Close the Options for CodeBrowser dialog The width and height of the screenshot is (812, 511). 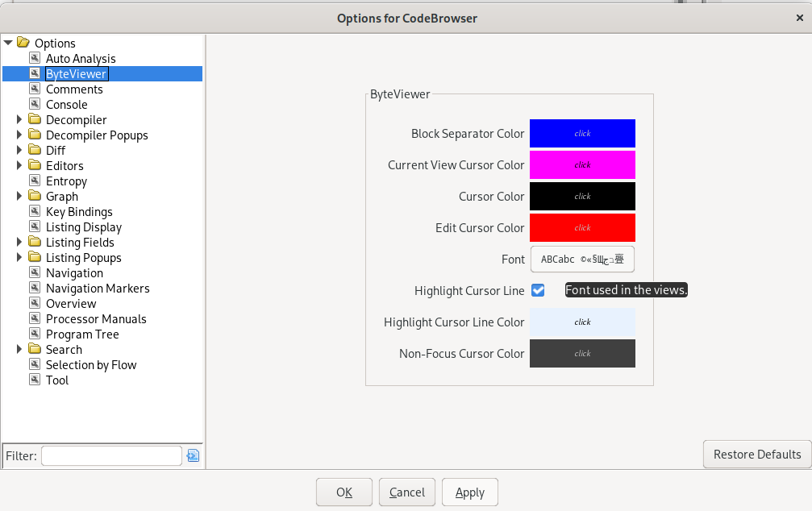click(x=800, y=18)
